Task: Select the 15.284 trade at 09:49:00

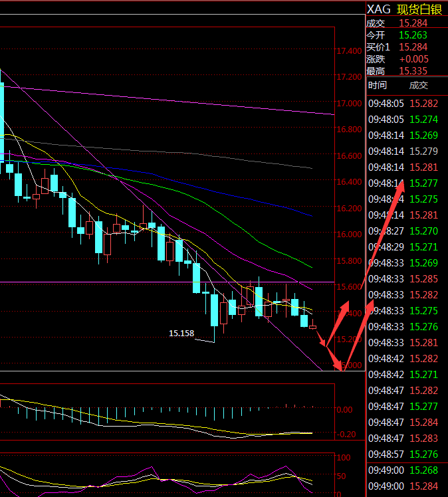Action: point(424,486)
